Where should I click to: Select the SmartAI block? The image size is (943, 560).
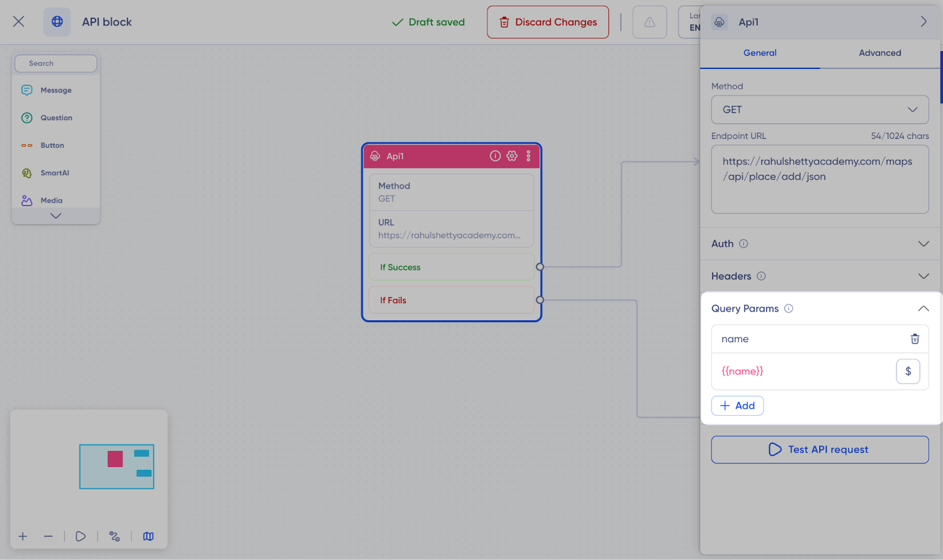(56, 173)
